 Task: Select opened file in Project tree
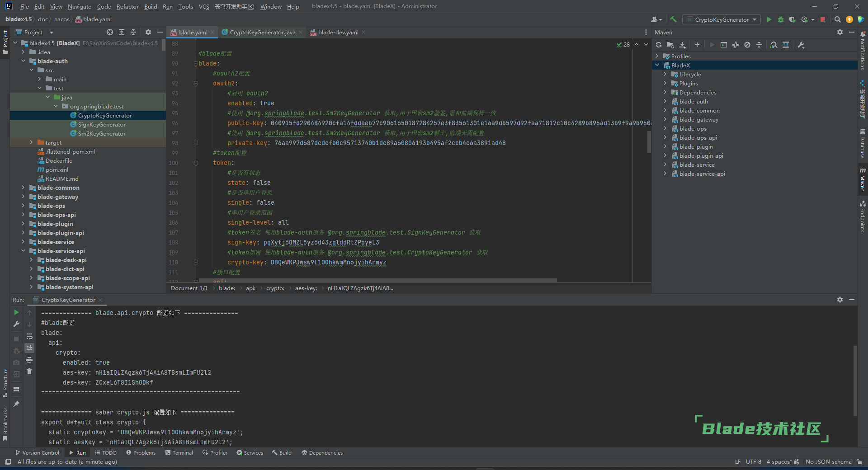coord(110,32)
